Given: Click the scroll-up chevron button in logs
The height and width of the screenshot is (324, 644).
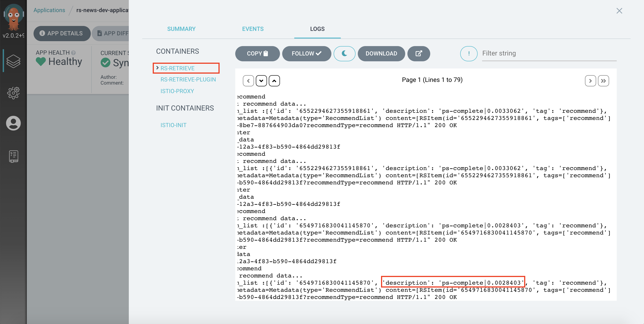Looking at the screenshot, I should point(274,81).
